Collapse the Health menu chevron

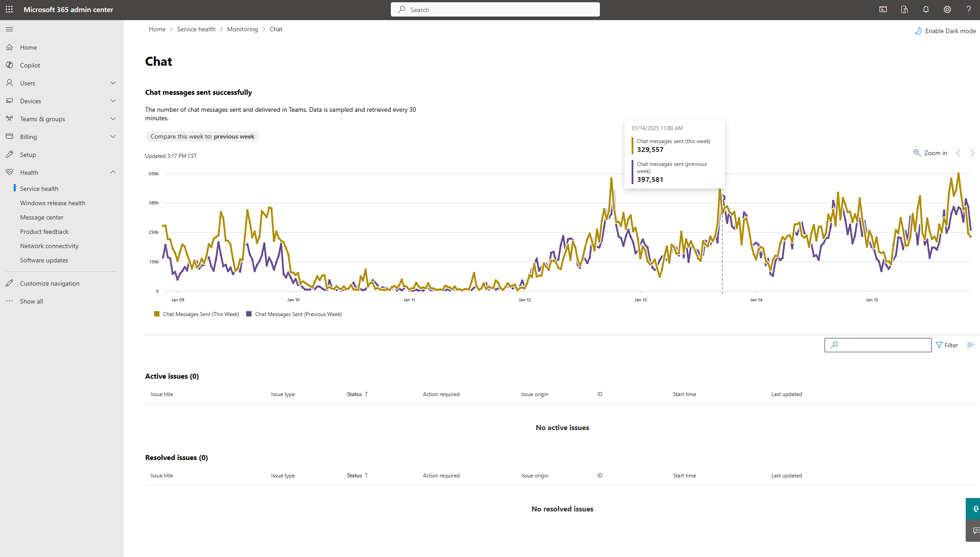[x=113, y=172]
